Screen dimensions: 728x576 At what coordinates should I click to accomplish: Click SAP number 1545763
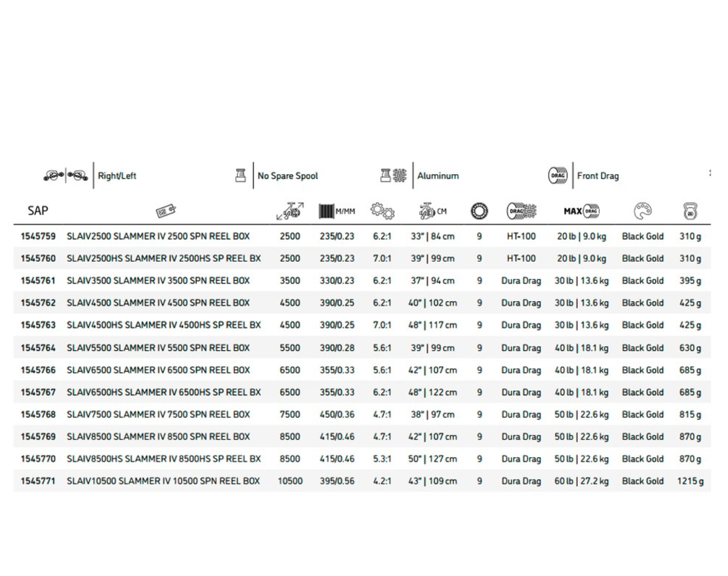point(38,325)
